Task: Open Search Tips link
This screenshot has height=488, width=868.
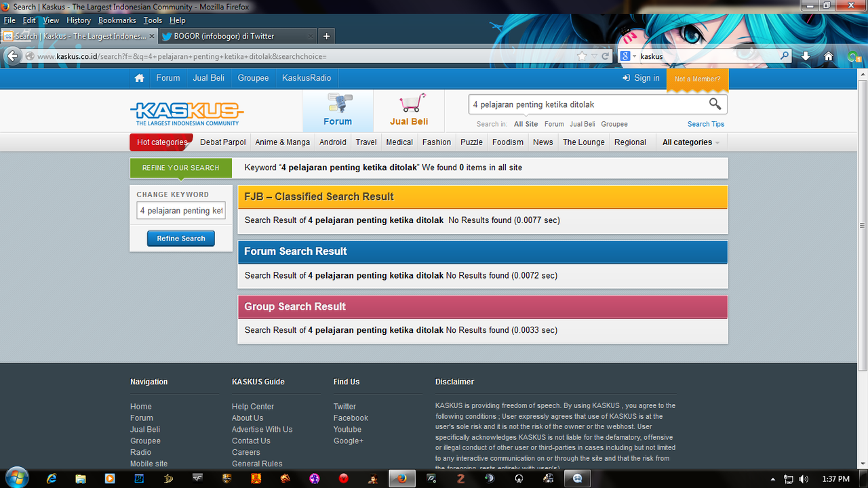Action: point(706,124)
